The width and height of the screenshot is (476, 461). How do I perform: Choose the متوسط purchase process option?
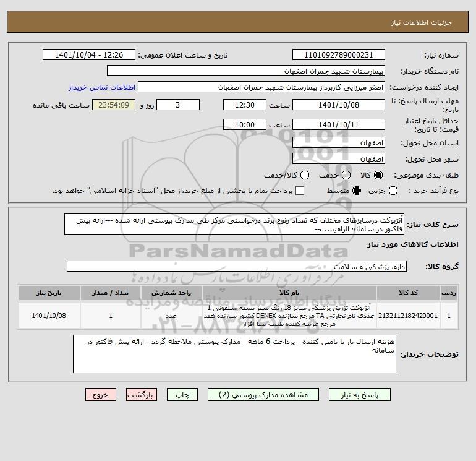(x=357, y=191)
